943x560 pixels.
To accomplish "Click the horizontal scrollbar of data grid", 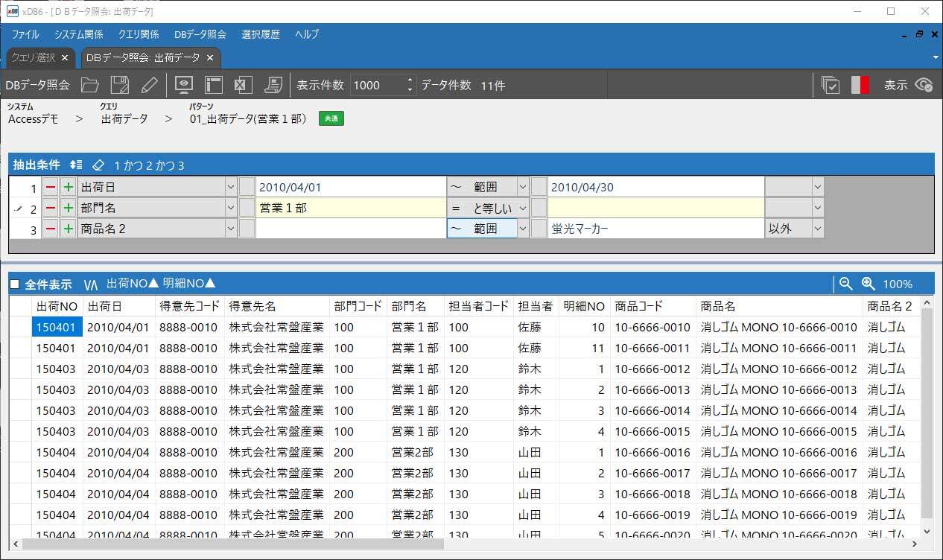I will tap(232, 544).
